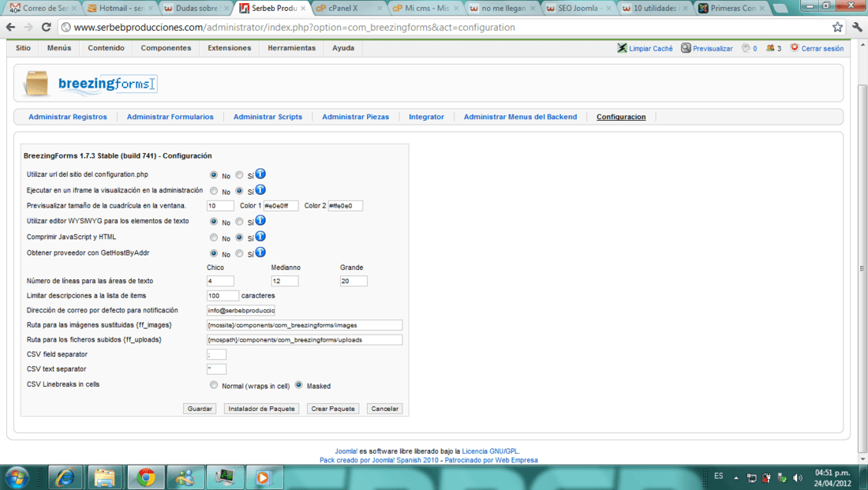Image resolution: width=868 pixels, height=490 pixels.
Task: Open the Herramientas menu
Action: tap(292, 48)
